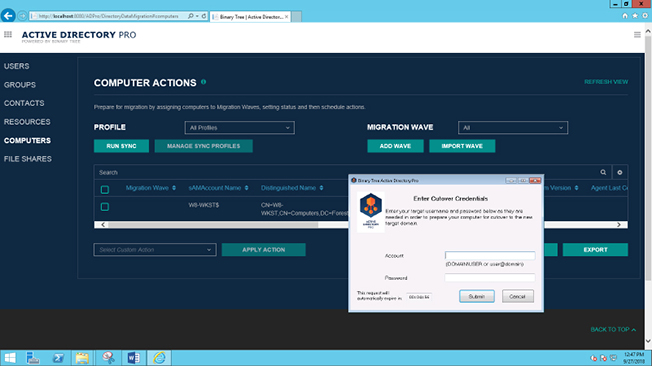Image resolution: width=652 pixels, height=366 pixels.
Task: Launch PowerShell from the taskbar
Action: (x=58, y=358)
